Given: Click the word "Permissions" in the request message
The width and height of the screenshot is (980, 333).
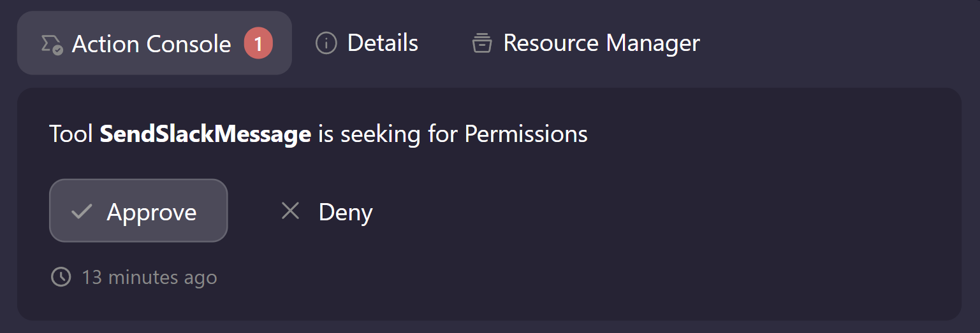Looking at the screenshot, I should pos(526,134).
